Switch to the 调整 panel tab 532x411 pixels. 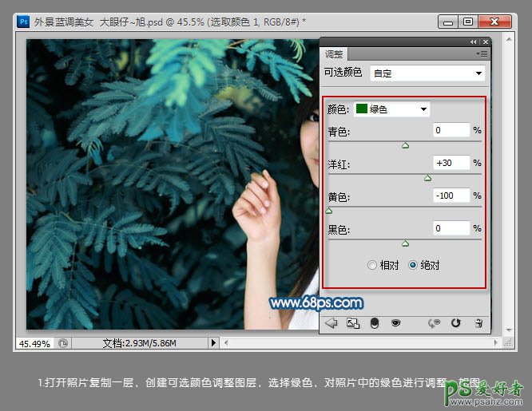pyautogui.click(x=332, y=54)
